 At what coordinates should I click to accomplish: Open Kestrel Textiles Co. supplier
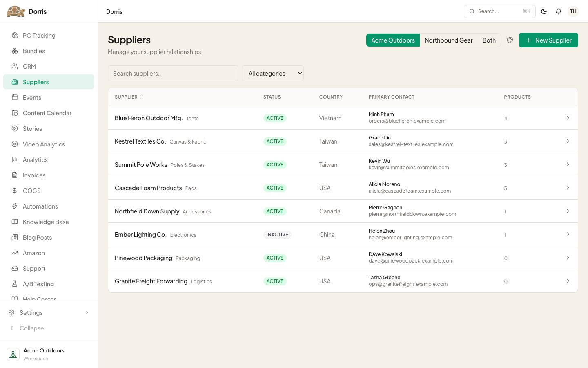140,141
